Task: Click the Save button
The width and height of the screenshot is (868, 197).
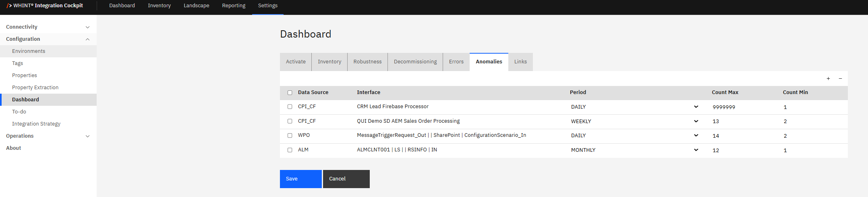Action: (300, 179)
